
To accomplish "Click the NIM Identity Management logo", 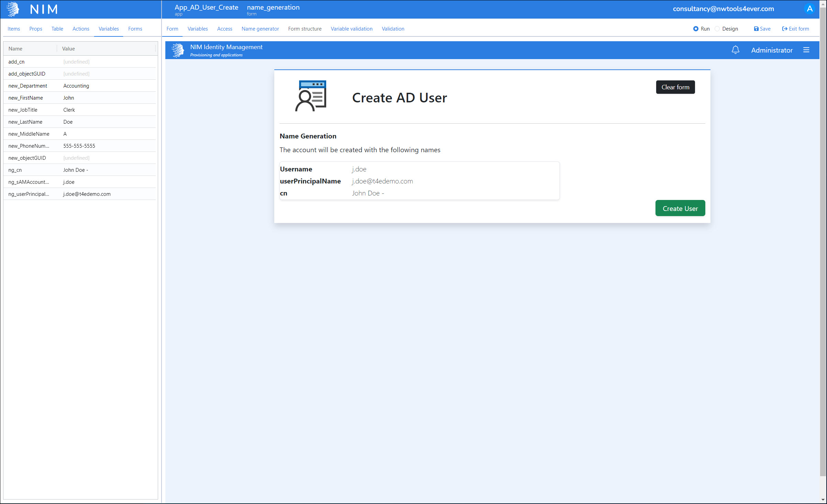I will [178, 50].
